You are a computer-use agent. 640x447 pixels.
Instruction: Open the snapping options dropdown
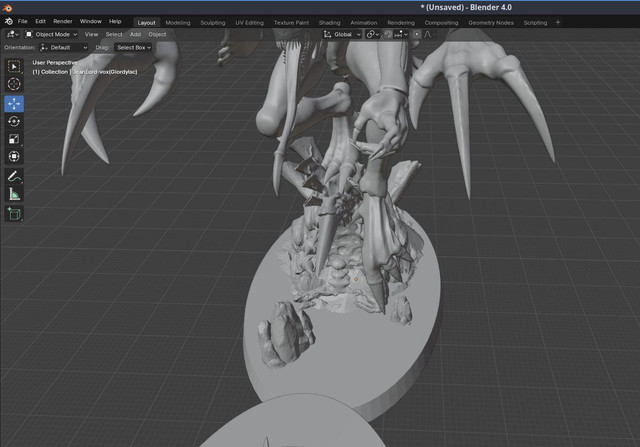tap(401, 34)
